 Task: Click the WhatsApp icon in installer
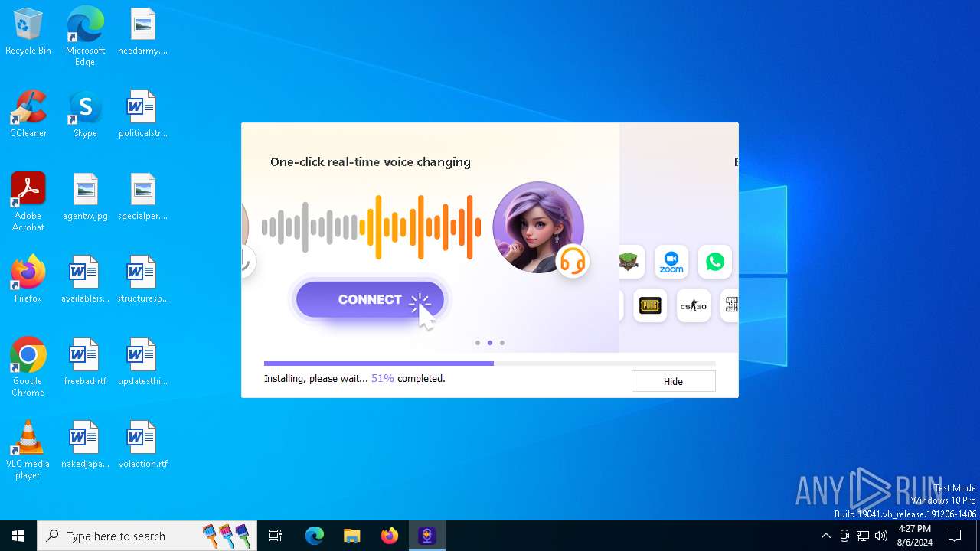coord(715,262)
